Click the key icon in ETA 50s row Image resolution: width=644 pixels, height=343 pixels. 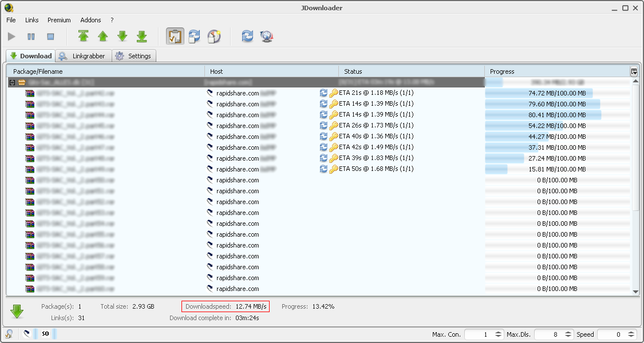[334, 169]
